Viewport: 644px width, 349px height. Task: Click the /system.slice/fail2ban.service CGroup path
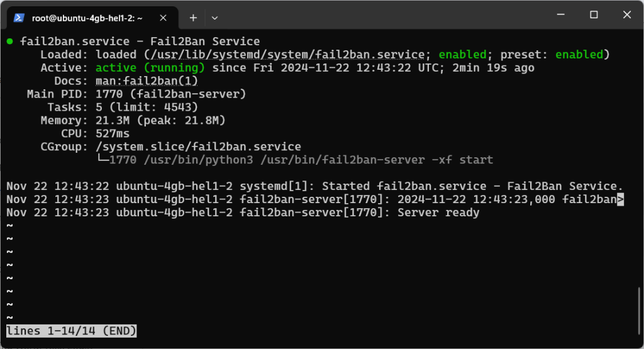[x=198, y=147]
